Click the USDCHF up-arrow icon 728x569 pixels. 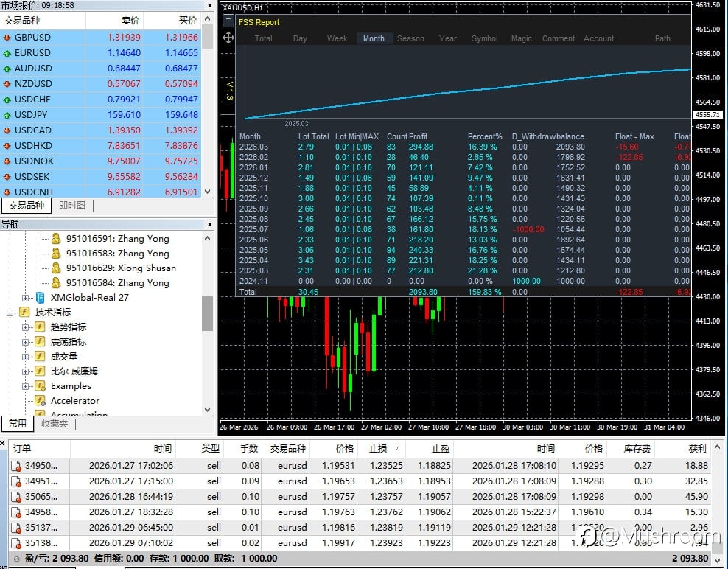(7, 100)
